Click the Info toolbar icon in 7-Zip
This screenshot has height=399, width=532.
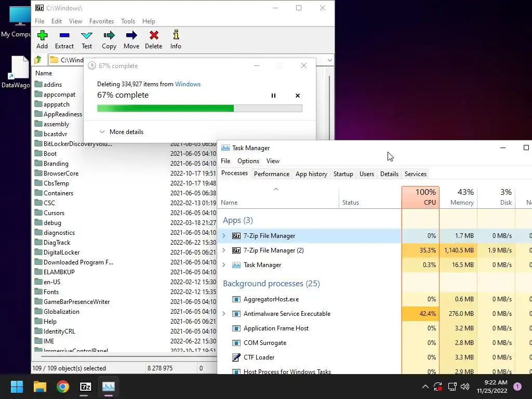tap(176, 35)
